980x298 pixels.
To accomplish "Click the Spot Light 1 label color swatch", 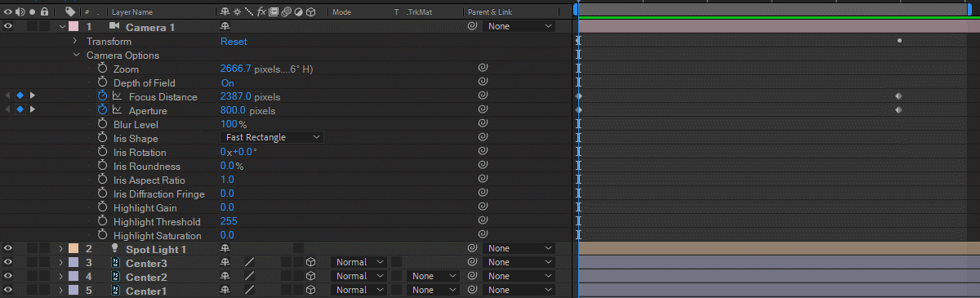I will coord(73,248).
